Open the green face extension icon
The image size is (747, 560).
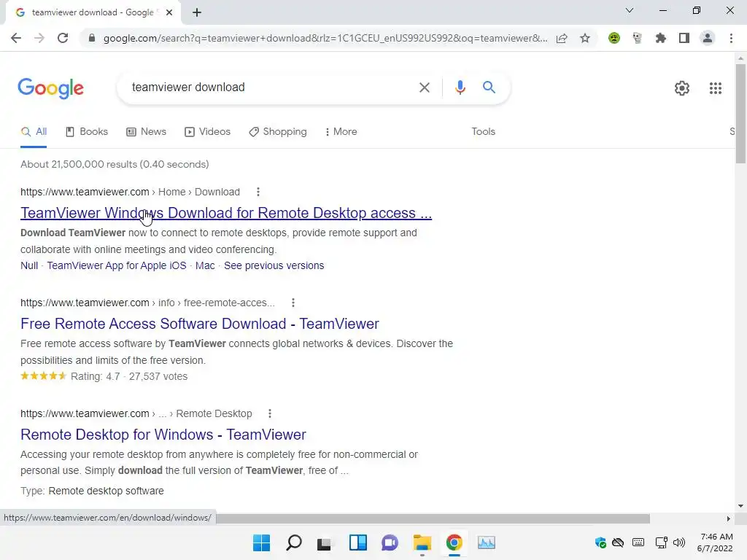tap(614, 38)
